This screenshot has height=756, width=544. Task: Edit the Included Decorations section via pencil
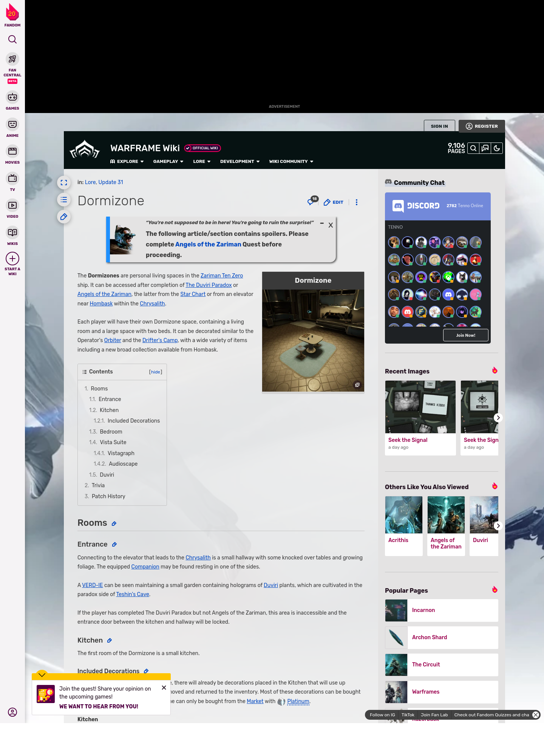tap(146, 671)
